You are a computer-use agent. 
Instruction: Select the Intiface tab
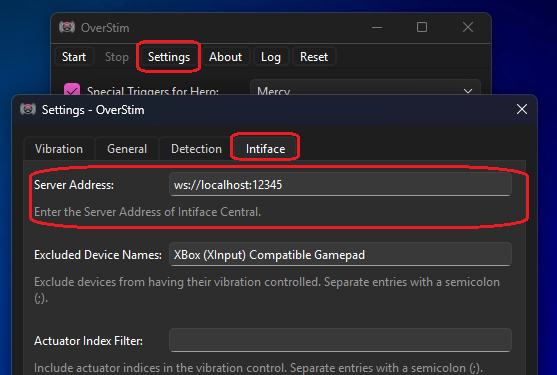pyautogui.click(x=265, y=149)
